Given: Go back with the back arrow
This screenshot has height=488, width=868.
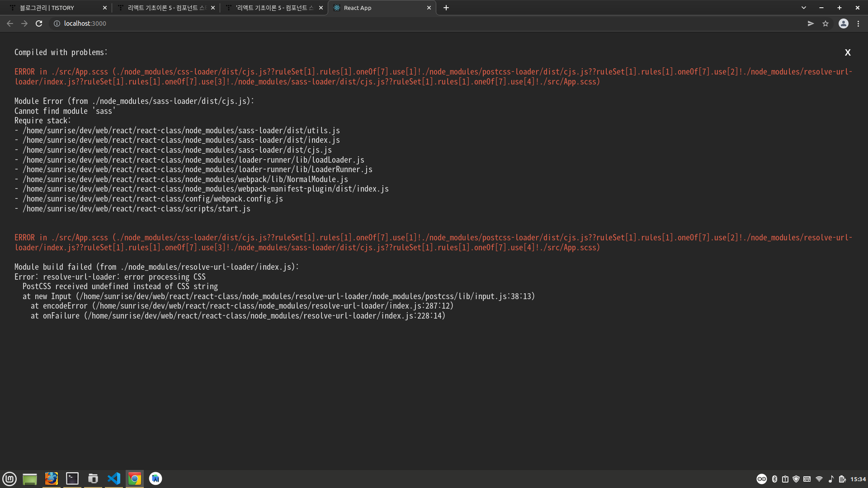Looking at the screenshot, I should tap(10, 23).
